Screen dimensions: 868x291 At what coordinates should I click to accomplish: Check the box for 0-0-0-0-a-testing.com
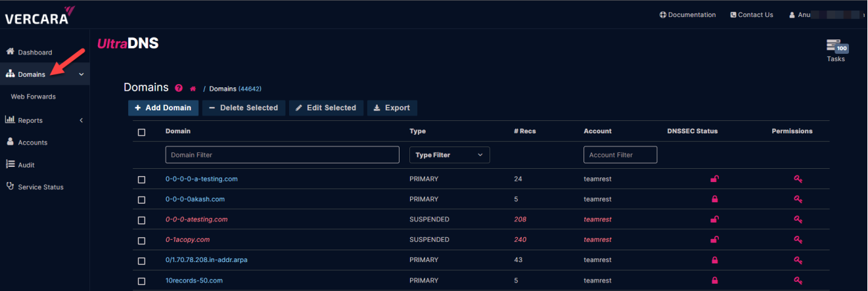pos(141,179)
